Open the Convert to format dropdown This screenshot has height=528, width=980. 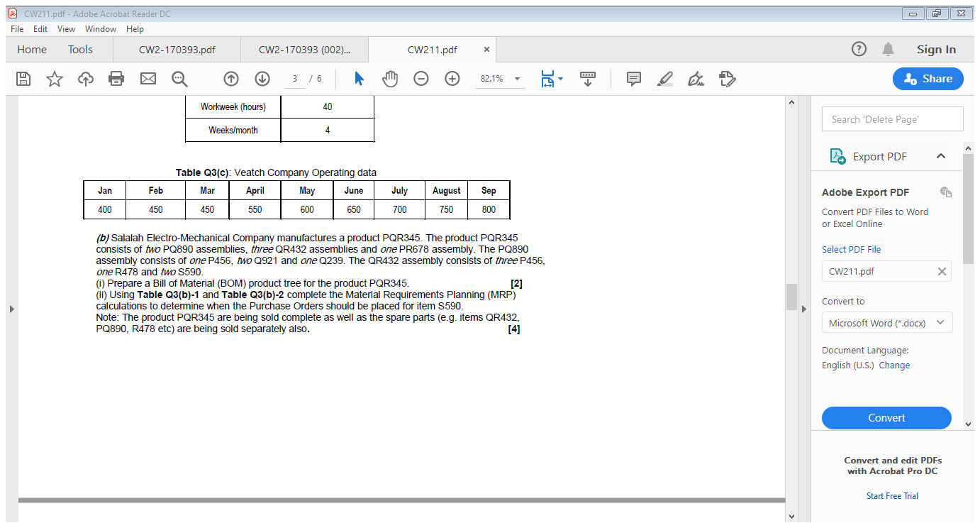pyautogui.click(x=886, y=322)
